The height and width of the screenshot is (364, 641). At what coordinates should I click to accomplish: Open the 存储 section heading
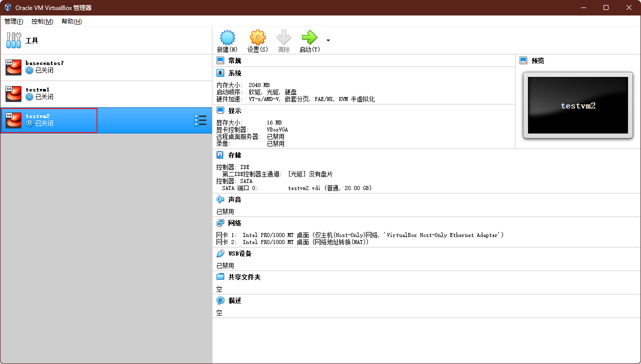(x=234, y=155)
